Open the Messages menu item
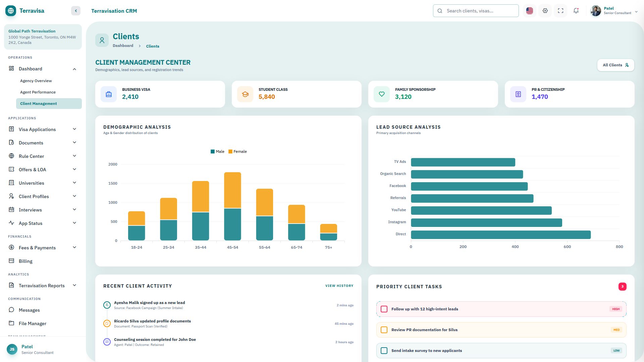This screenshot has height=362, width=644. tap(43, 310)
